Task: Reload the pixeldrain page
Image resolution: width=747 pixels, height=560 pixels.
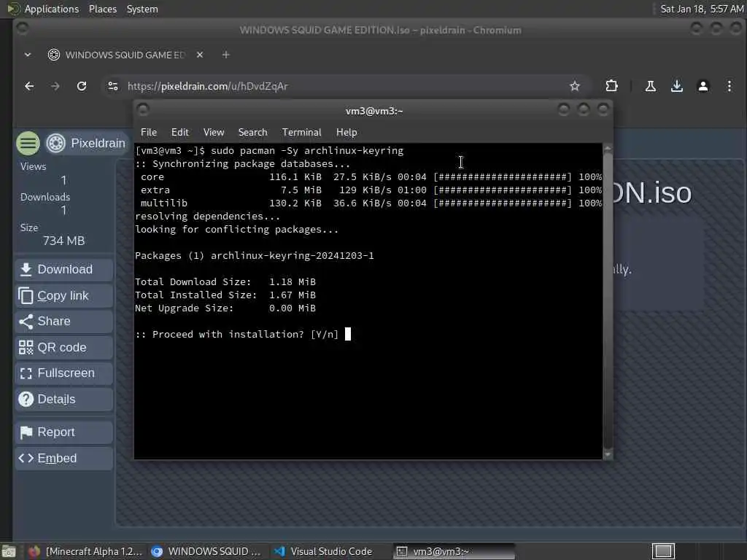Action: pos(82,86)
